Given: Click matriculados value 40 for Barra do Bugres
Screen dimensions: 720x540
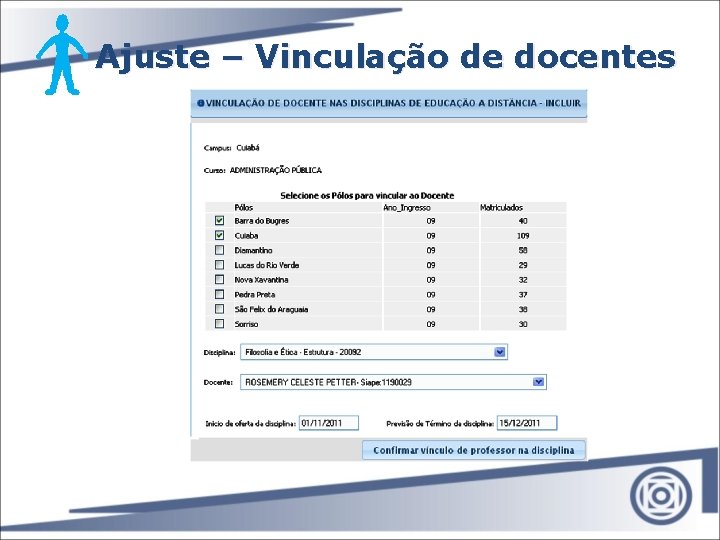Looking at the screenshot, I should [x=523, y=221].
